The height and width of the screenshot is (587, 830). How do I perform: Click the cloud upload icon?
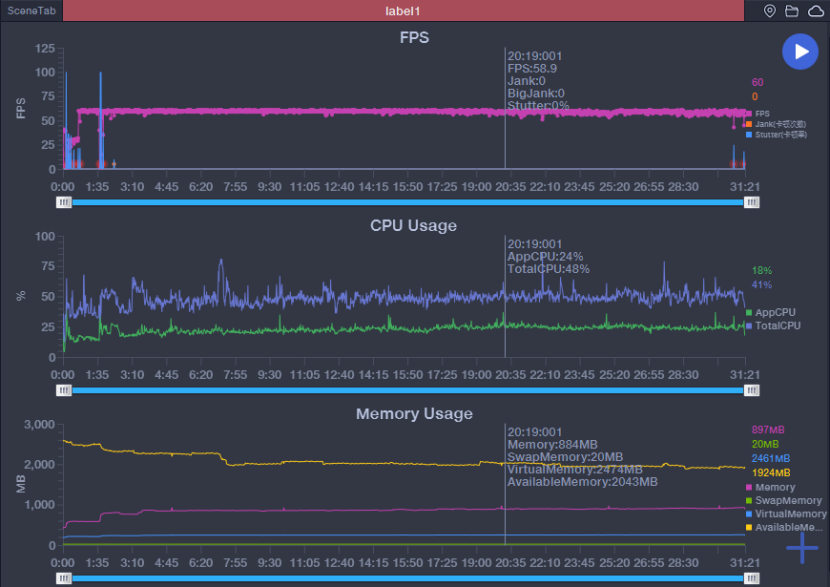(815, 11)
